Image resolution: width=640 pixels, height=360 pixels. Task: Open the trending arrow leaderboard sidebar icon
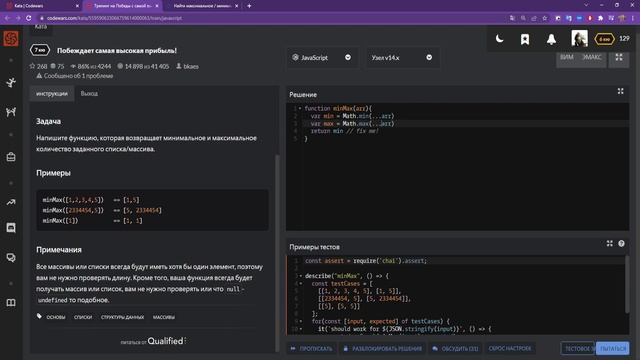point(11,202)
